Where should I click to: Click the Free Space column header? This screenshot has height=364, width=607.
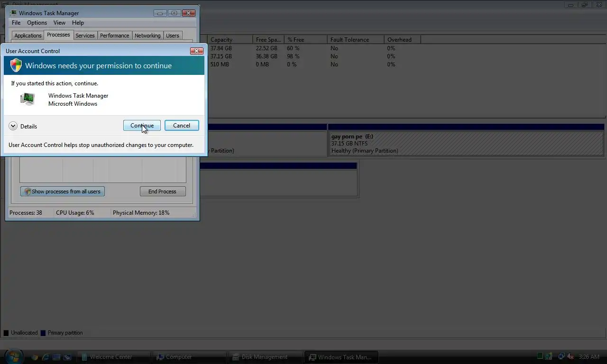point(268,40)
